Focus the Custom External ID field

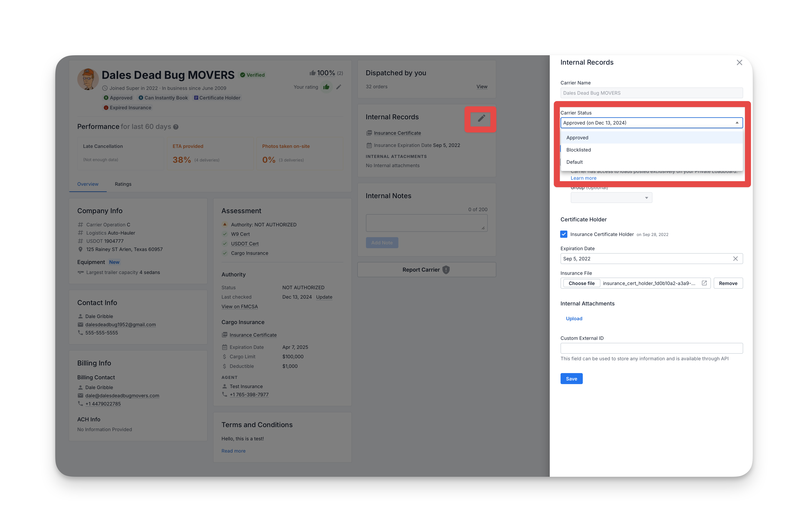pyautogui.click(x=651, y=348)
